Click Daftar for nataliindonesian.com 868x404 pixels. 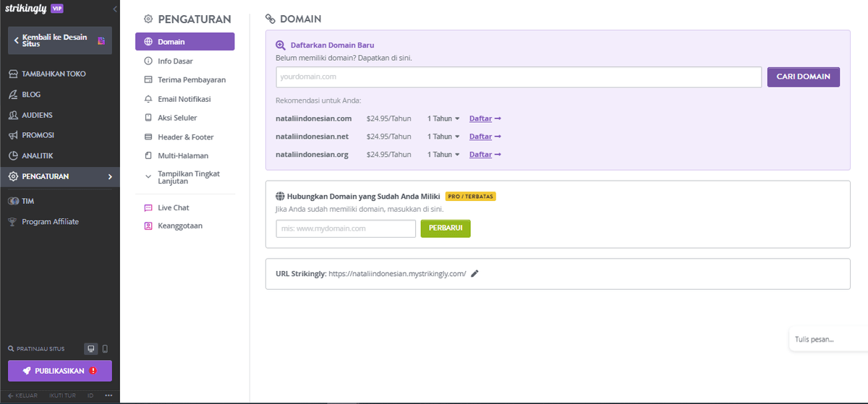(485, 119)
